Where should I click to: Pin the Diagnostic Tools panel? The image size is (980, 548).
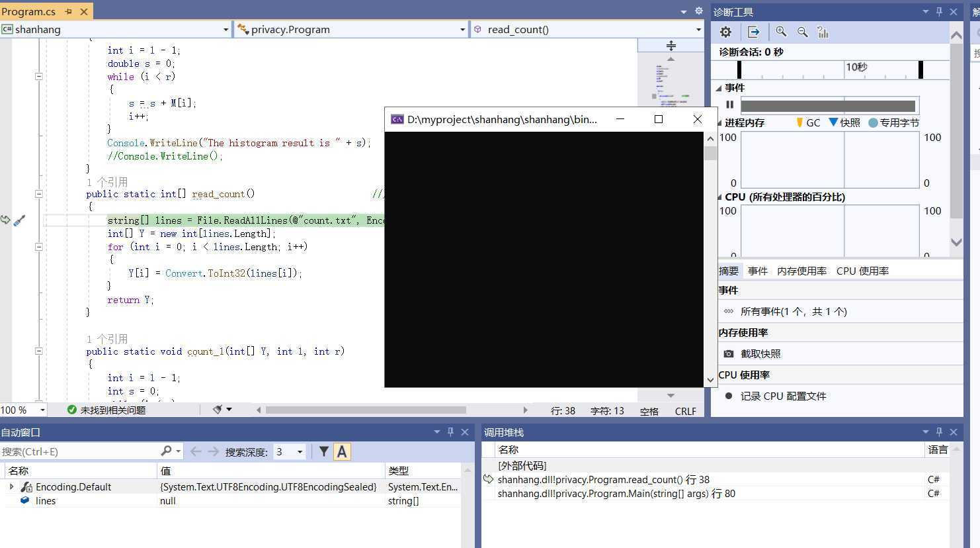(x=939, y=11)
